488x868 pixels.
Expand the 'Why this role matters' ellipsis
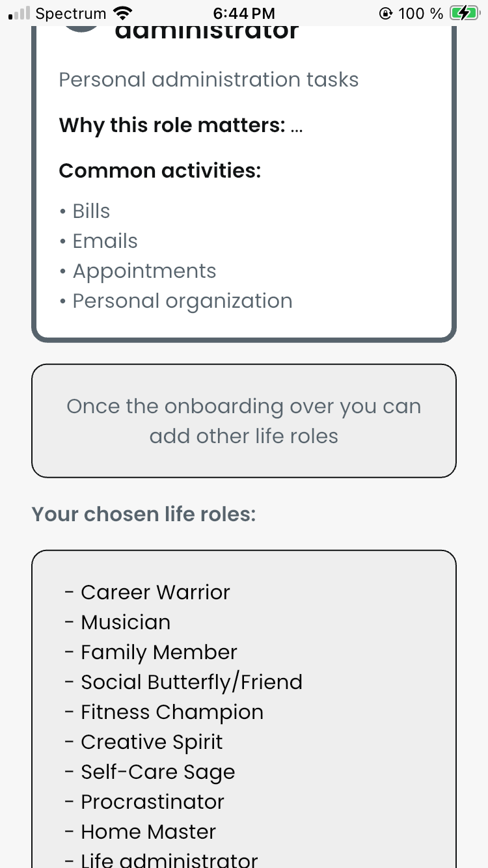point(297,125)
